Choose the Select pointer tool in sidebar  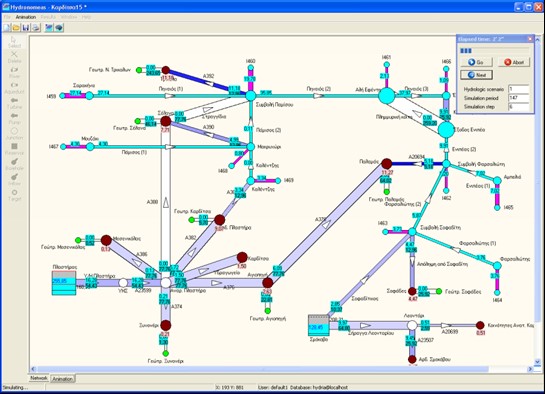point(14,42)
